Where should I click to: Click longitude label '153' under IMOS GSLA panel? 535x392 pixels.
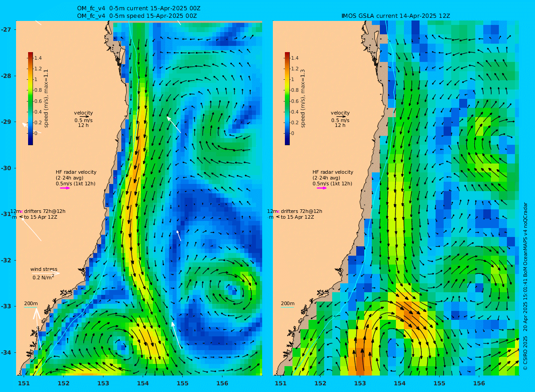(x=360, y=383)
